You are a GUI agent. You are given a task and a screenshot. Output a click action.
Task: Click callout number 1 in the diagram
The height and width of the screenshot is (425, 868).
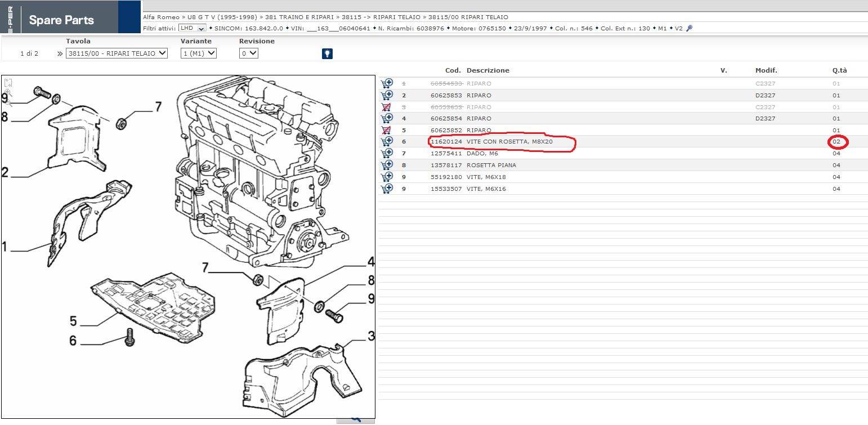(5, 246)
